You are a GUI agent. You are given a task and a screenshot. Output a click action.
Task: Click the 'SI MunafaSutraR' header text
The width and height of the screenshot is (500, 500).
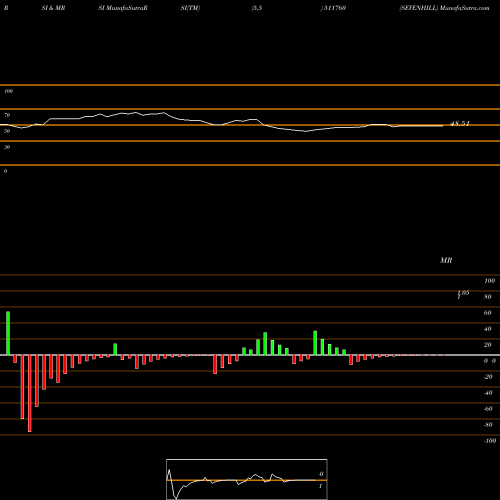(123, 8)
